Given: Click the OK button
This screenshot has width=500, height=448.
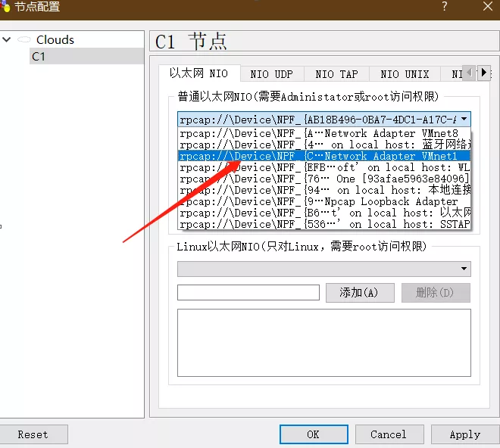Looking at the screenshot, I should click(313, 434).
